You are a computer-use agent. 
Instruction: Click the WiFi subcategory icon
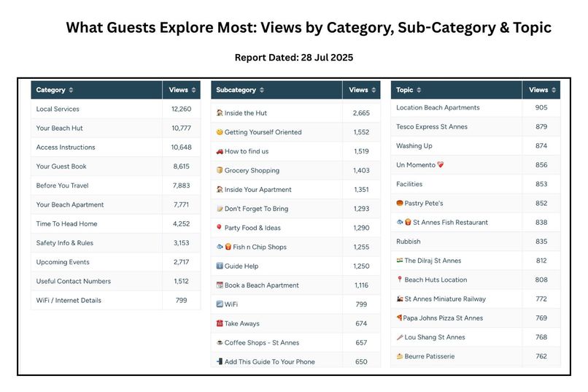pos(220,304)
